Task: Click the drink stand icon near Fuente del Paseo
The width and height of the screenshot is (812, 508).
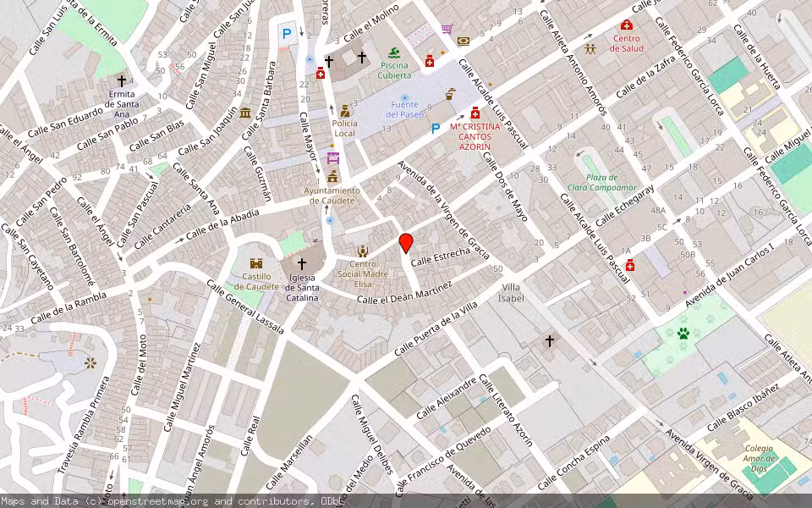Action: 449,95
